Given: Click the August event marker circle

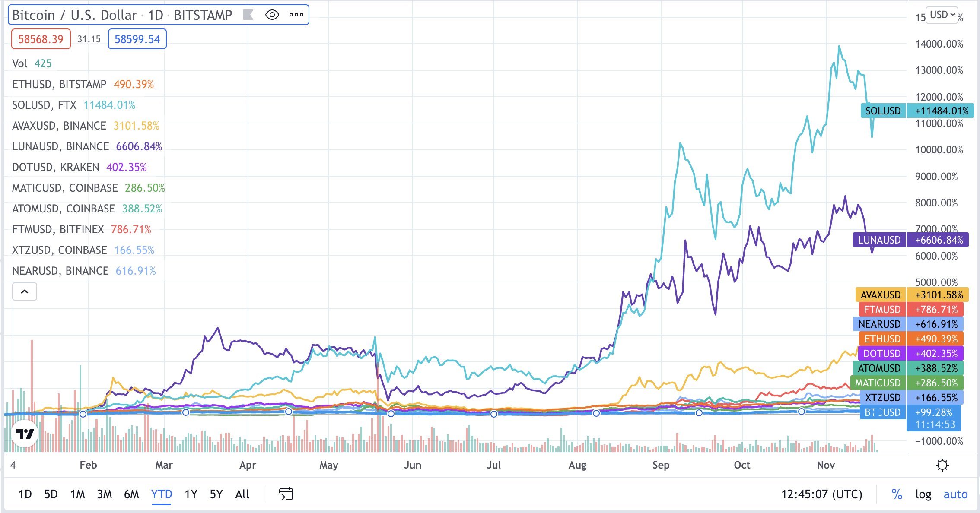Looking at the screenshot, I should 596,413.
